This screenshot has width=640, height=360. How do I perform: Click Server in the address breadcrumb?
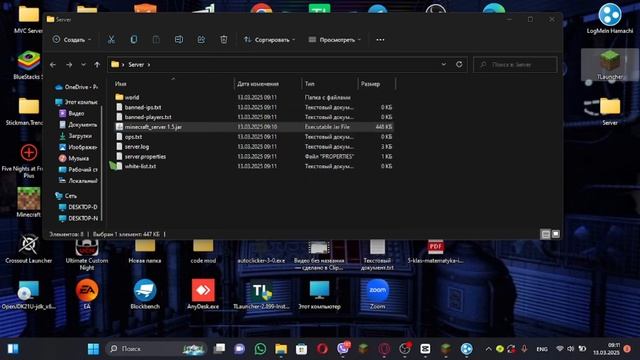[x=136, y=64]
